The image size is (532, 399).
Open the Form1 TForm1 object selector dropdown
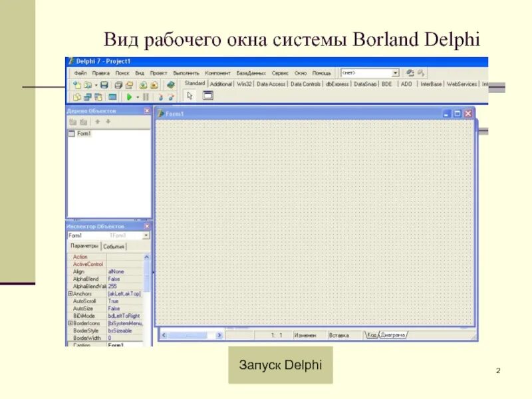146,235
